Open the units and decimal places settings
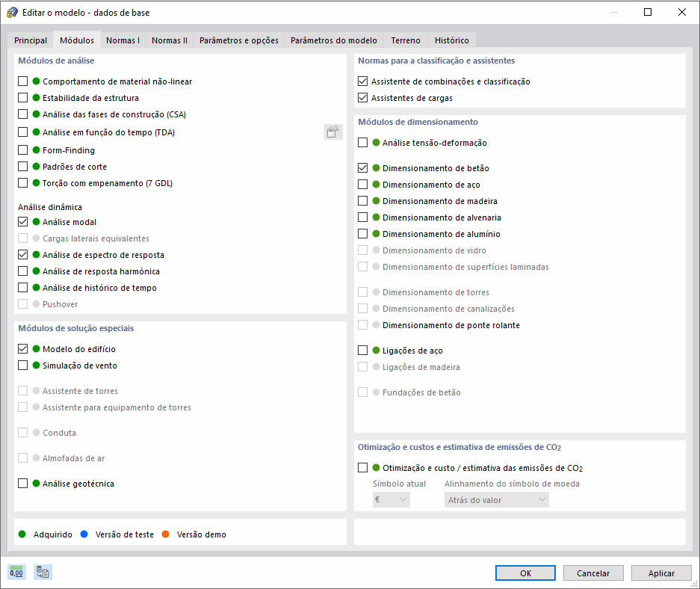This screenshot has height=589, width=700. [x=16, y=572]
